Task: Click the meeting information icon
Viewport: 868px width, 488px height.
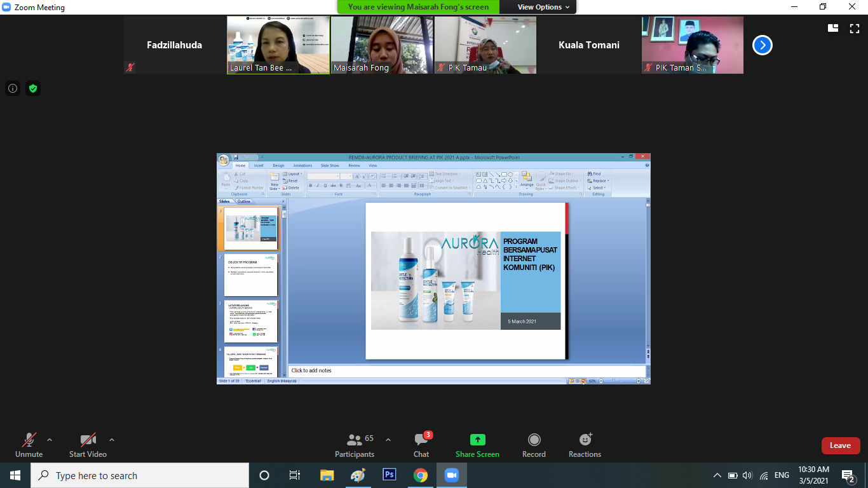Action: (x=13, y=88)
